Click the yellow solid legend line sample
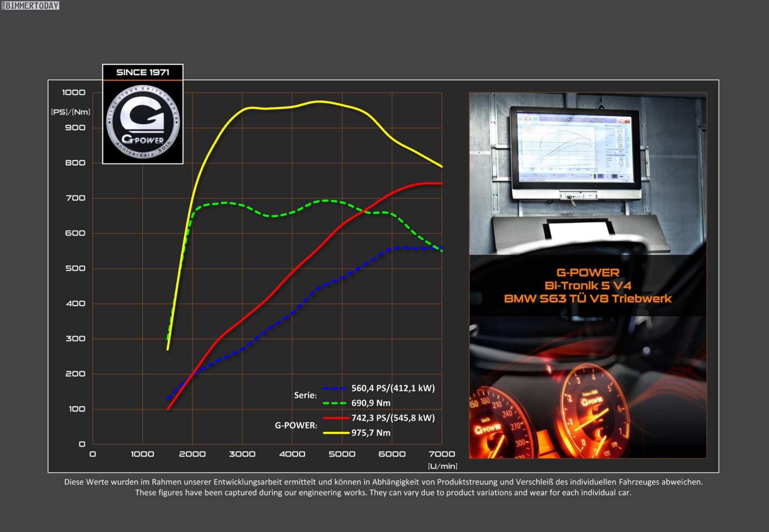This screenshot has width=769, height=532. [336, 433]
